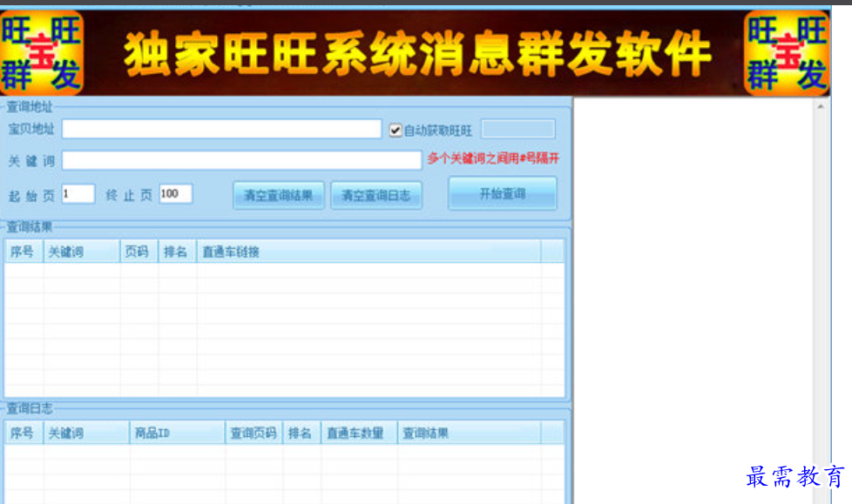The height and width of the screenshot is (504, 852).
Task: Toggle the 自动获取旺旺 checkbox
Action: [x=396, y=131]
